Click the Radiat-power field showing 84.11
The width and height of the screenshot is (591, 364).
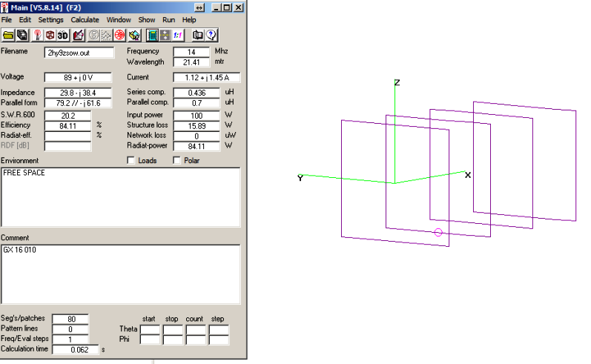pos(197,146)
